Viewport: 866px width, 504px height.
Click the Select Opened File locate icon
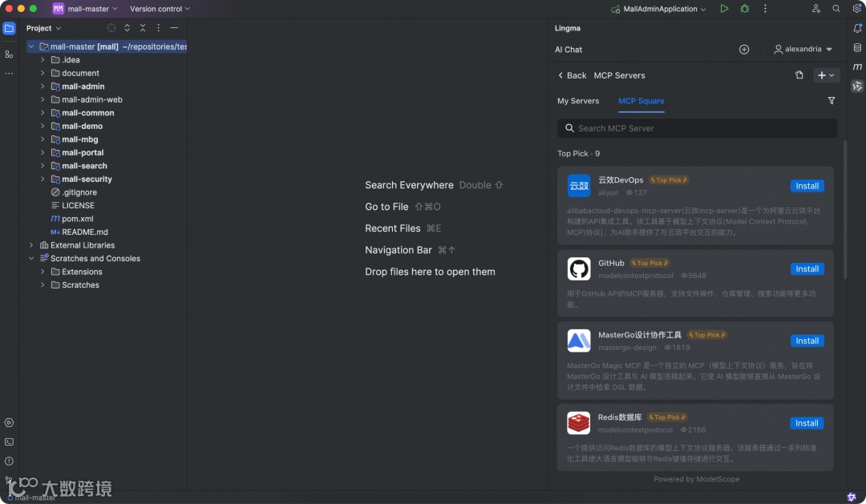tap(111, 28)
